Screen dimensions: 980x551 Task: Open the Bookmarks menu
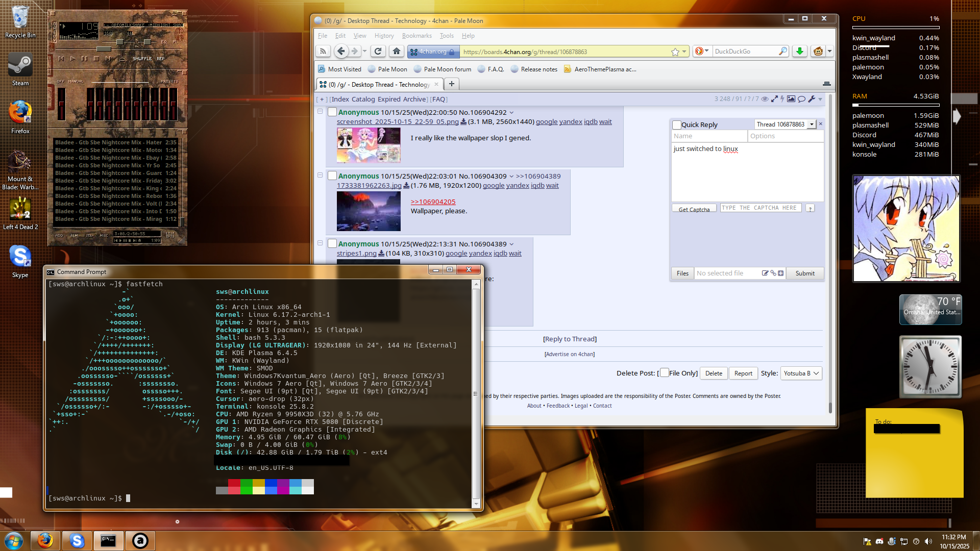tap(416, 36)
